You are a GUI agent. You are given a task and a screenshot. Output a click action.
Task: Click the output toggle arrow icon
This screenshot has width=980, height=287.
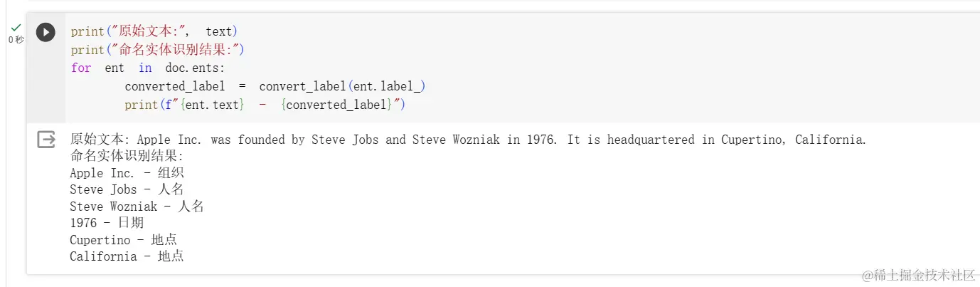(x=46, y=140)
